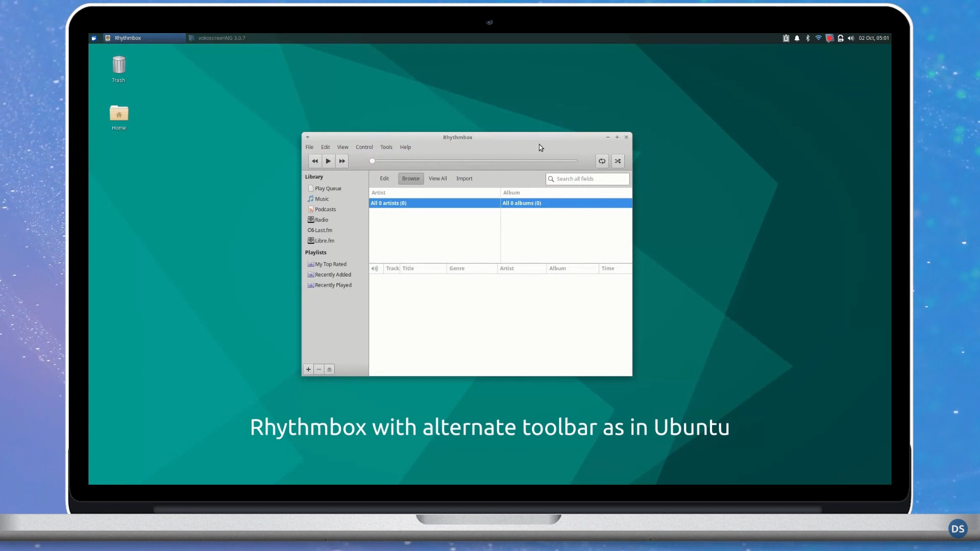980x551 pixels.
Task: Open the applications menu in top panel
Action: pyautogui.click(x=94, y=38)
